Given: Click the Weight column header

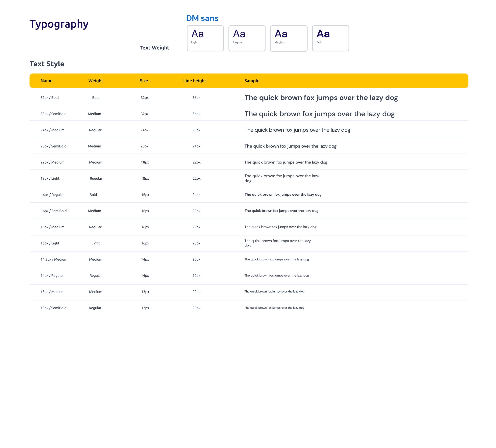Looking at the screenshot, I should [96, 81].
